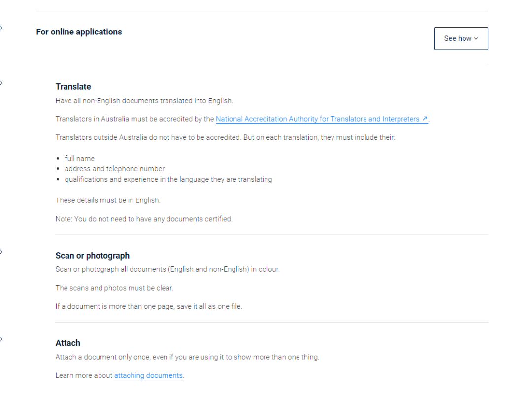Click These details must be in English
This screenshot has width=532, height=395.
[x=108, y=200]
